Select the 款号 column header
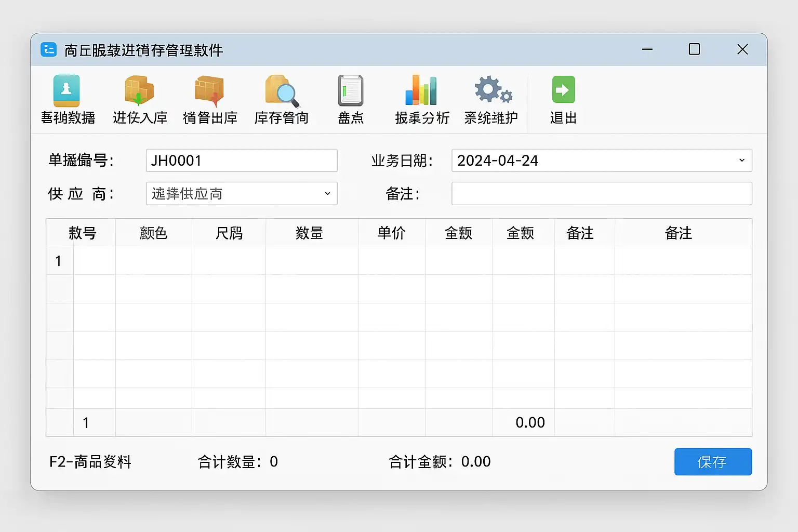This screenshot has height=532, width=798. [x=82, y=233]
